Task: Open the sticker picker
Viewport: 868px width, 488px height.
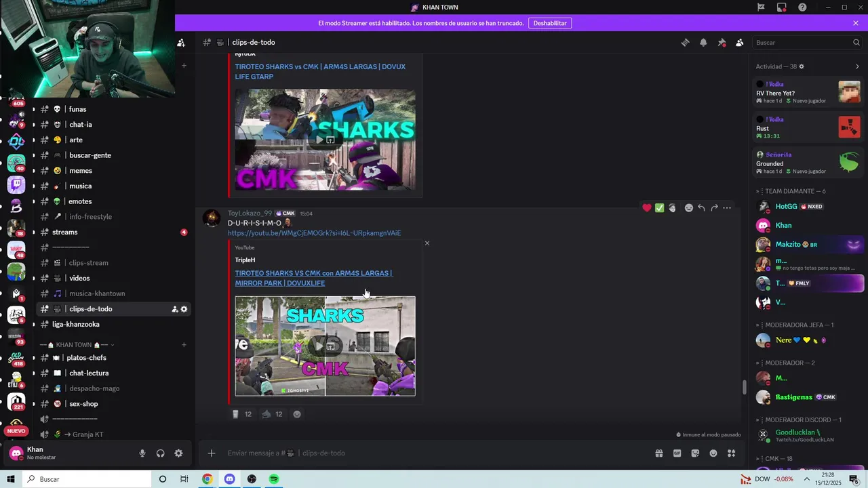Action: 695,453
